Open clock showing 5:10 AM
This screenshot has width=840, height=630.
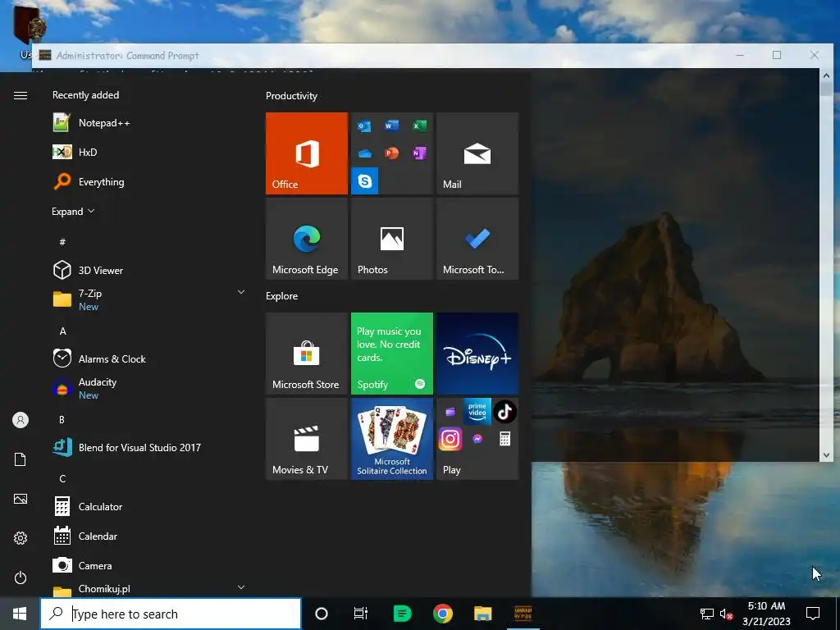pos(767,614)
